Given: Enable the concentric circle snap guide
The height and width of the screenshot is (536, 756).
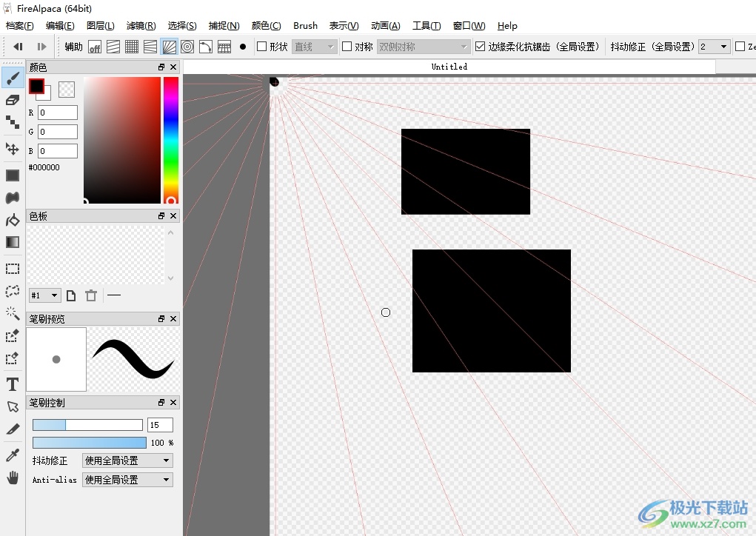Looking at the screenshot, I should (x=187, y=47).
